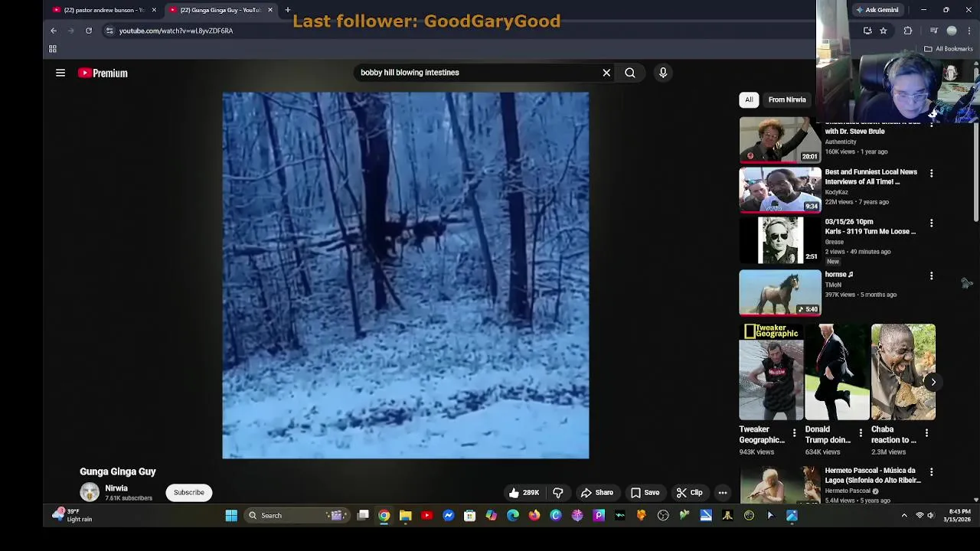Open Ask Gemini in Chrome

877,10
